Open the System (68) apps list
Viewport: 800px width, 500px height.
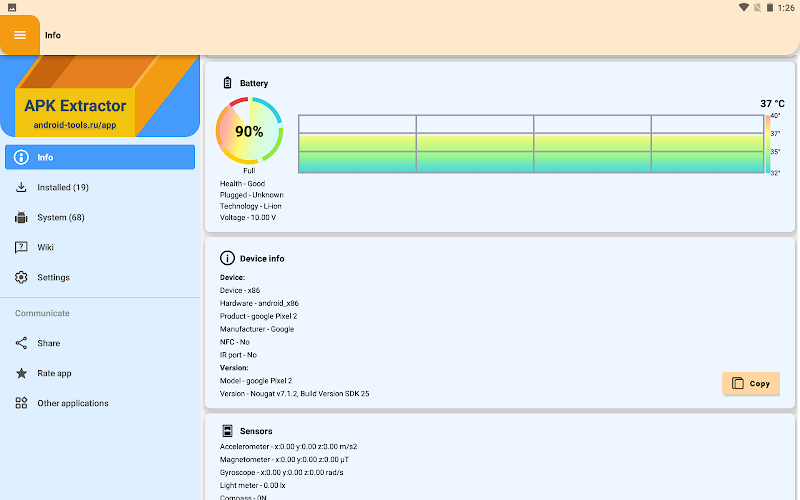pyautogui.click(x=100, y=217)
